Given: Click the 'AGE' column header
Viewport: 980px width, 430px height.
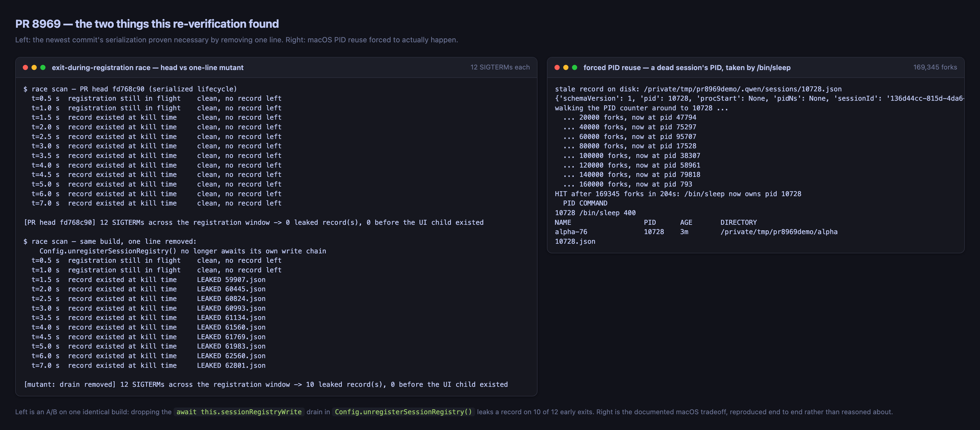Looking at the screenshot, I should 686,222.
